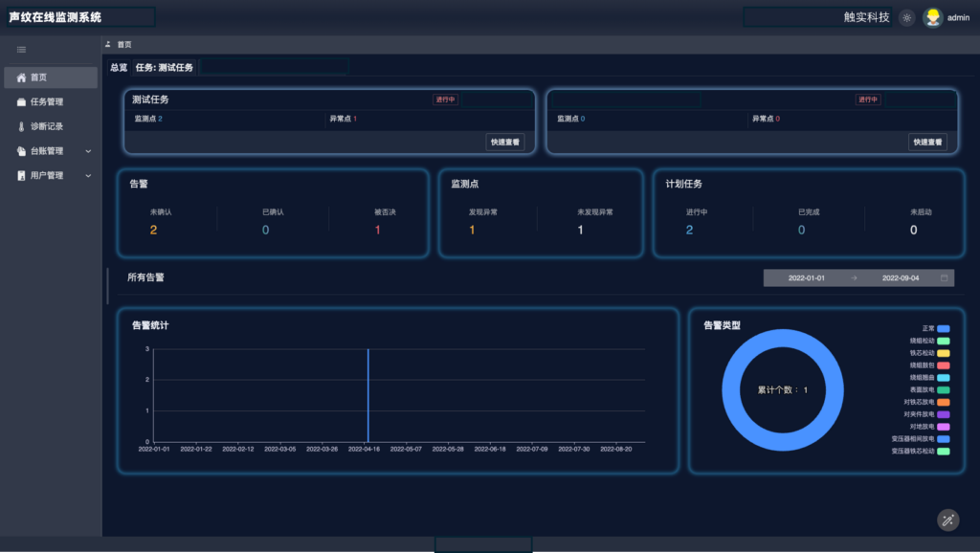The image size is (980, 553).
Task: Toggle the 绕组松动 legend series
Action: [943, 341]
